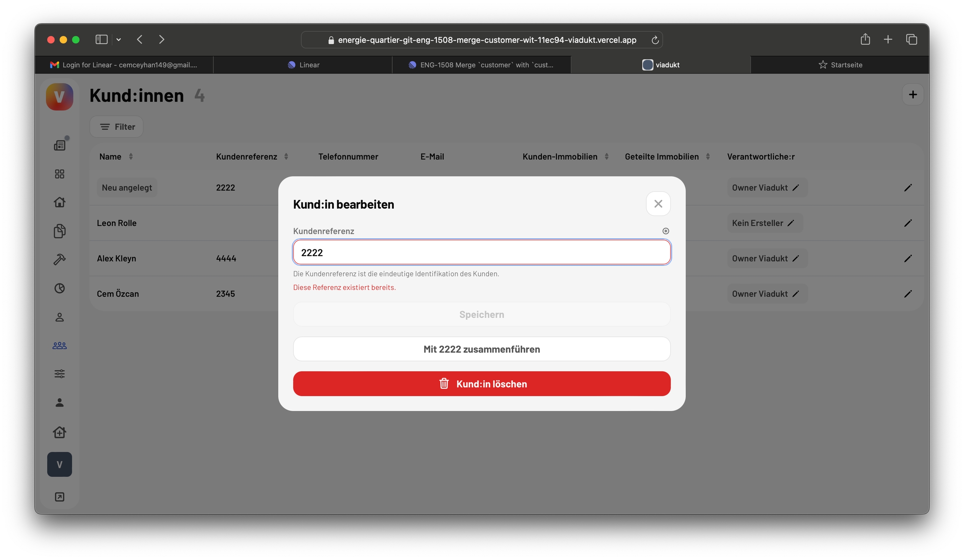Switch to the Linear browser tab
Screen dimensions: 964x560
point(303,65)
